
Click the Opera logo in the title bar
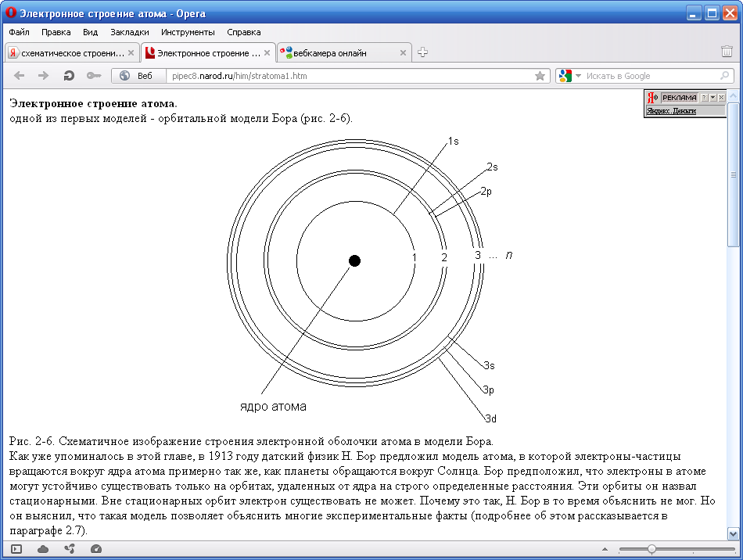point(10,13)
